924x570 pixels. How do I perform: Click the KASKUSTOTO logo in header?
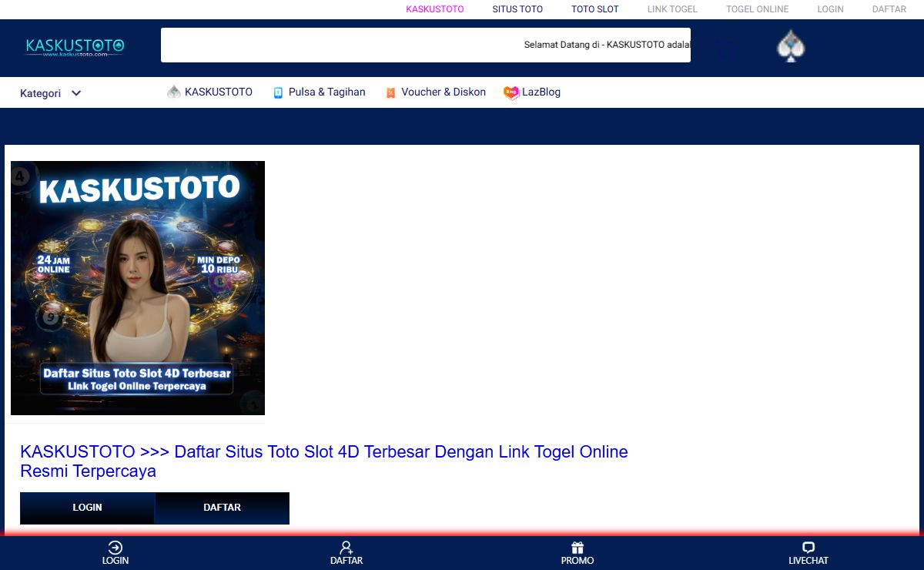[x=75, y=47]
